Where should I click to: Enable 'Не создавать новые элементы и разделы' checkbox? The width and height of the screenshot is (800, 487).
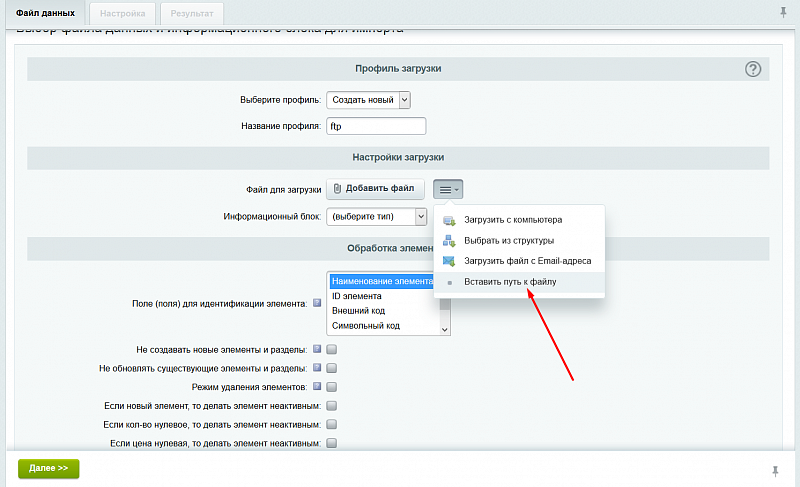click(332, 349)
